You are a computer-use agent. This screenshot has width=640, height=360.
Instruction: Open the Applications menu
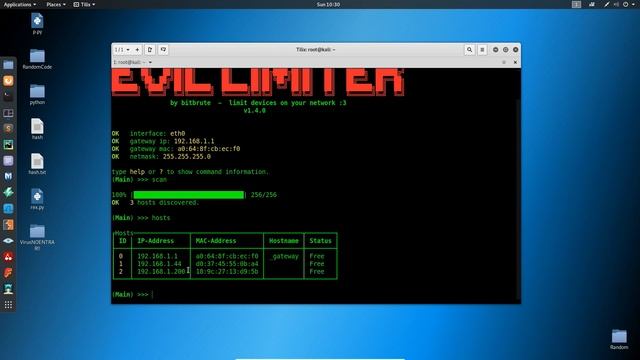click(20, 4)
